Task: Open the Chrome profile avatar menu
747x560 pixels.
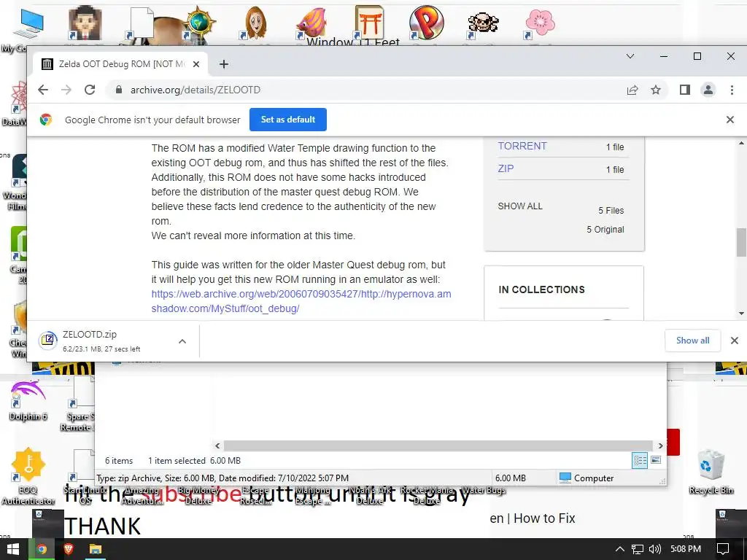Action: pyautogui.click(x=708, y=90)
